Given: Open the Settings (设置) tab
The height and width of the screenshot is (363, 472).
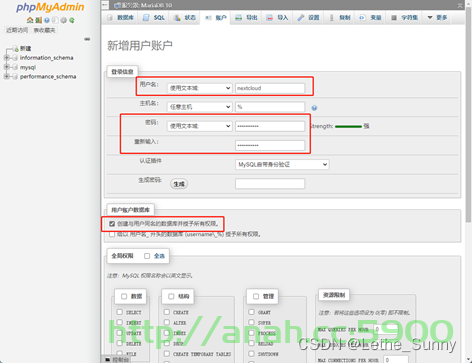Looking at the screenshot, I should (x=308, y=18).
